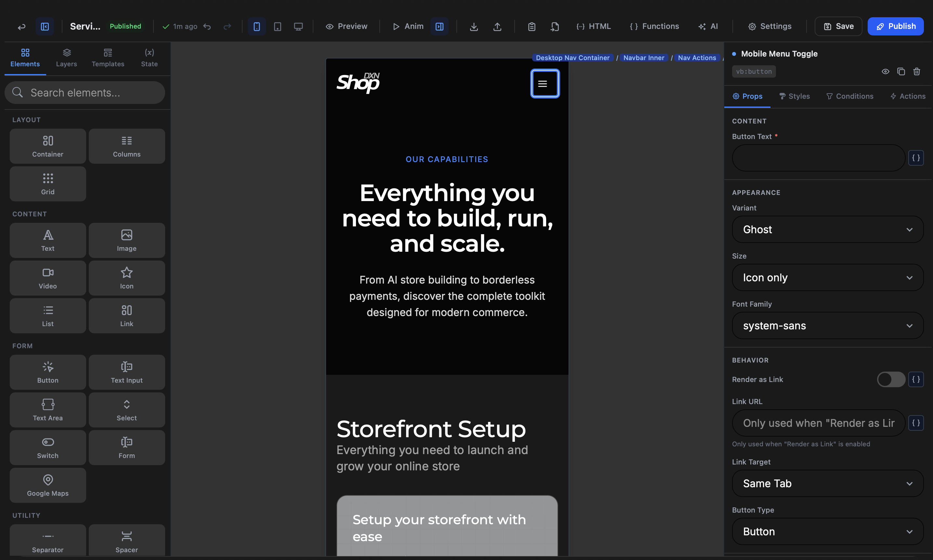The width and height of the screenshot is (933, 560).
Task: Switch to mobile viewport
Action: point(257,26)
